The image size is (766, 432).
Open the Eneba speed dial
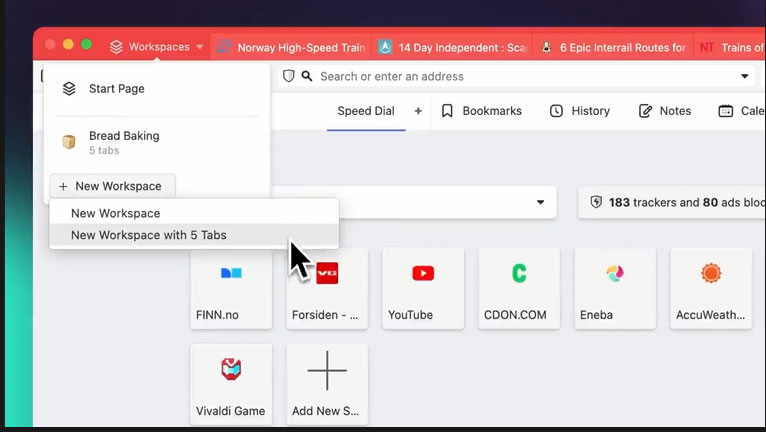click(615, 288)
